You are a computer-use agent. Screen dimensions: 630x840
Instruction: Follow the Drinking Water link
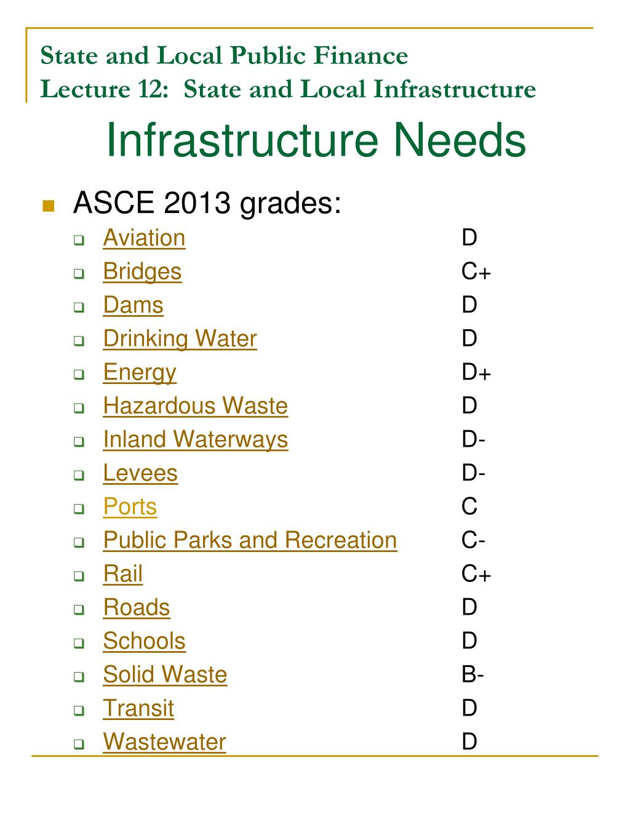(180, 339)
